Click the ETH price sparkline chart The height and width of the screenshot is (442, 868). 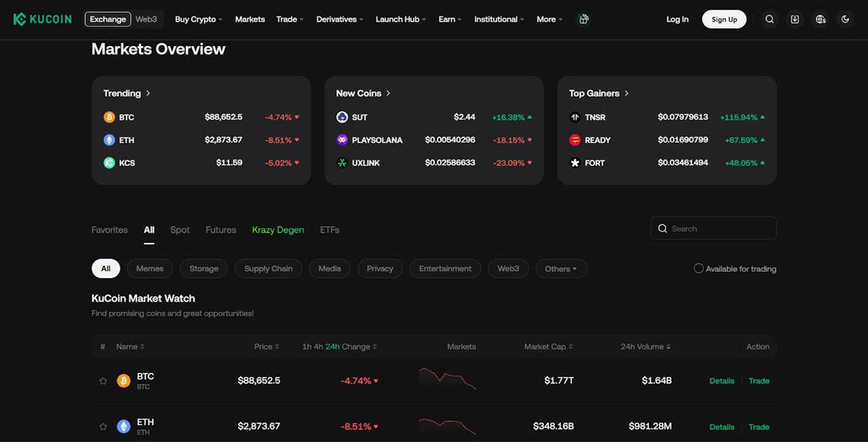[x=447, y=426]
